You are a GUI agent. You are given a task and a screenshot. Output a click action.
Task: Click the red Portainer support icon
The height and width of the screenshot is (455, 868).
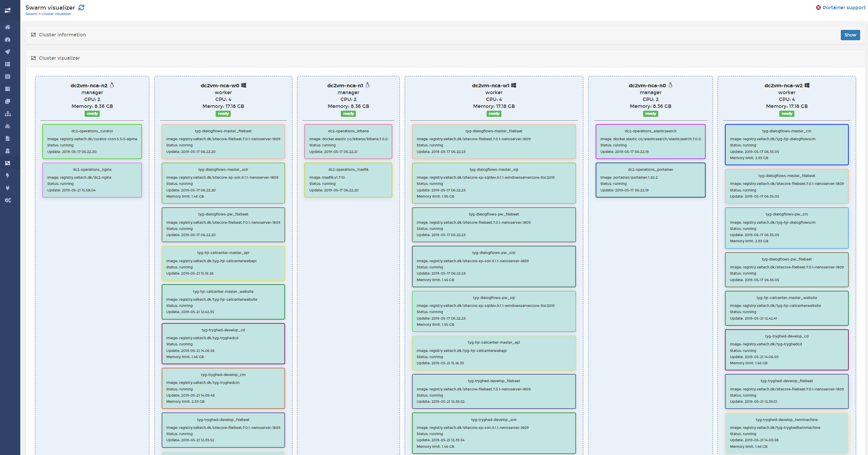click(x=818, y=8)
